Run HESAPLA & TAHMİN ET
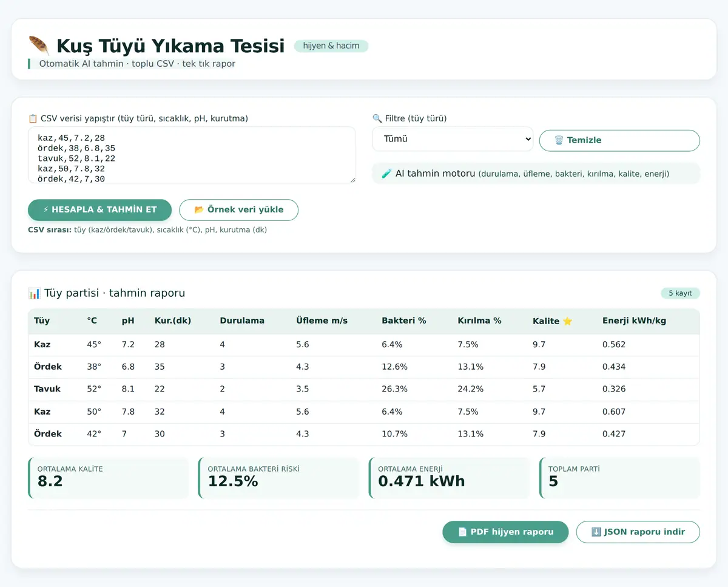The image size is (728, 587). [x=99, y=209]
